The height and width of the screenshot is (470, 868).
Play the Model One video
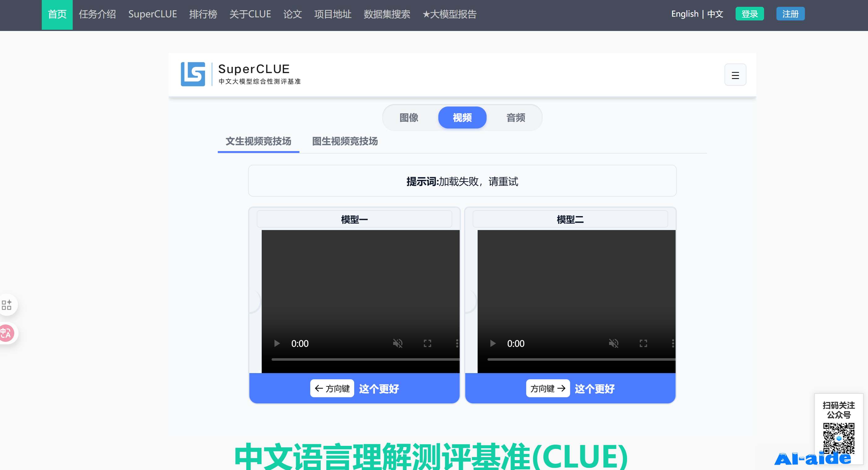277,343
